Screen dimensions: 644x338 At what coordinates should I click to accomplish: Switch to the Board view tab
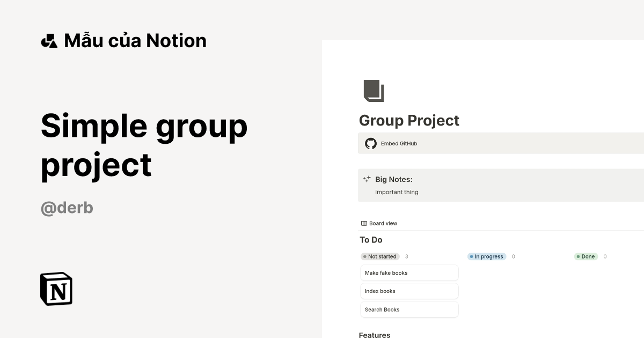379,223
